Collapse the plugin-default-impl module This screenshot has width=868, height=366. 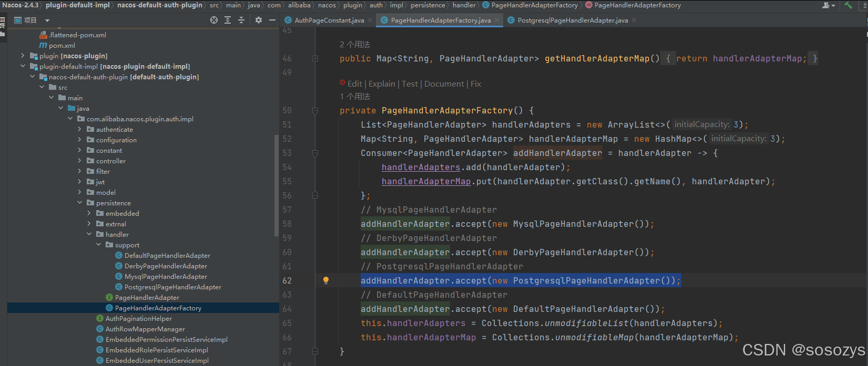click(23, 67)
